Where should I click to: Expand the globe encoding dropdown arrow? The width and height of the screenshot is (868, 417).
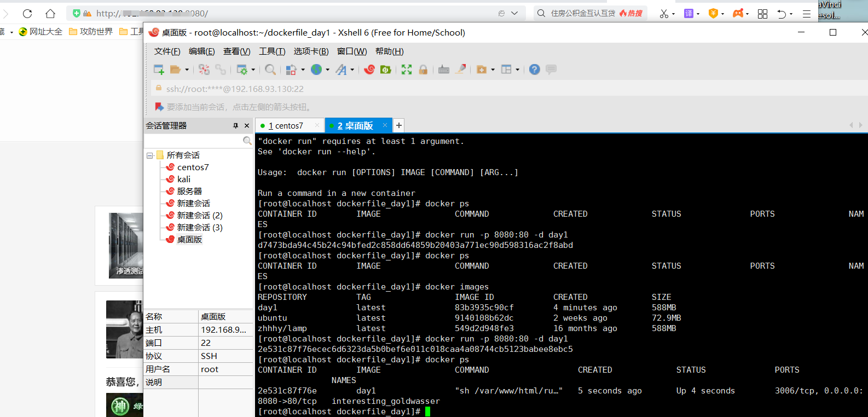click(327, 69)
